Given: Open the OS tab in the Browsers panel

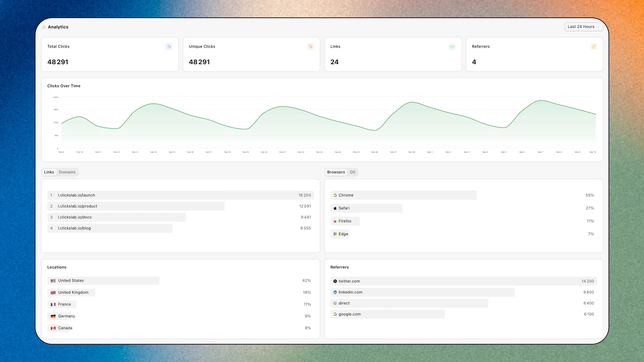Looking at the screenshot, I should click(x=352, y=172).
